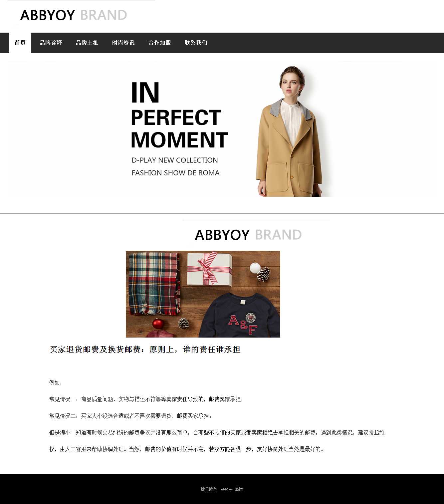This screenshot has width=444, height=504.
Task: Go to 品牌诠释 menu item
Action: (51, 43)
